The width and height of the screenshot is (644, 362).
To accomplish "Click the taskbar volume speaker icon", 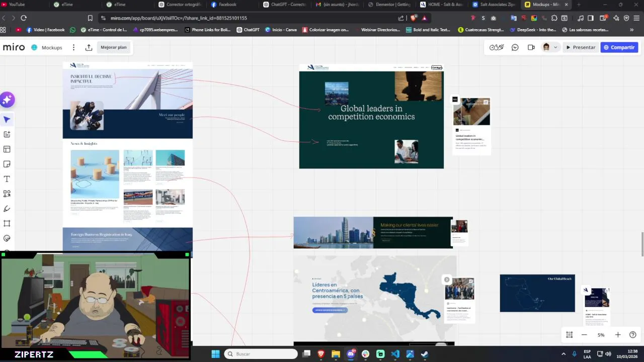I will [x=608, y=354].
